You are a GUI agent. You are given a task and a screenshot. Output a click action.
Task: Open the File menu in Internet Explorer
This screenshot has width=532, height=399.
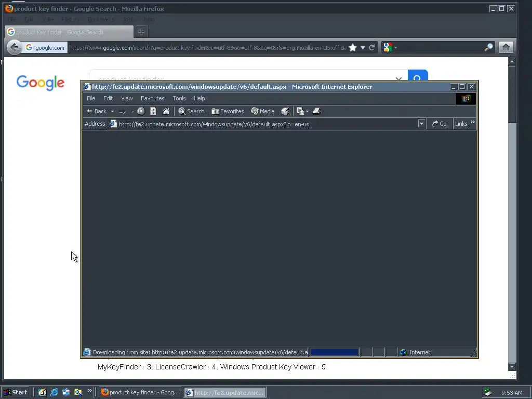pyautogui.click(x=91, y=98)
